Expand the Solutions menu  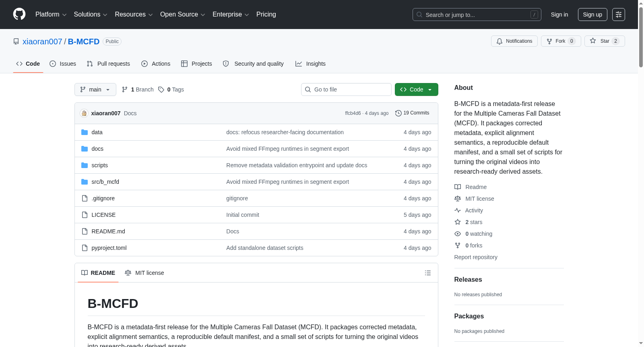(x=91, y=15)
